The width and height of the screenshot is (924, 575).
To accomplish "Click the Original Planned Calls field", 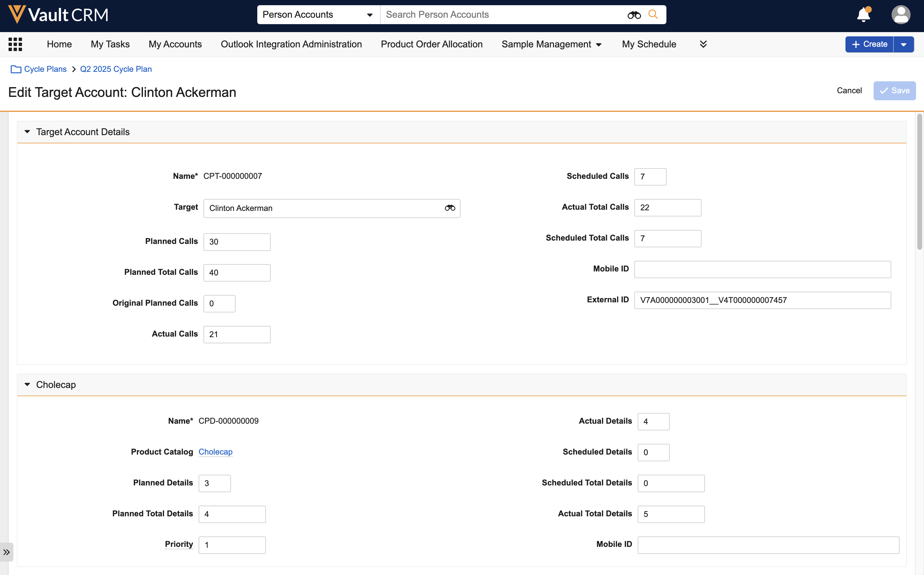I will tap(219, 304).
